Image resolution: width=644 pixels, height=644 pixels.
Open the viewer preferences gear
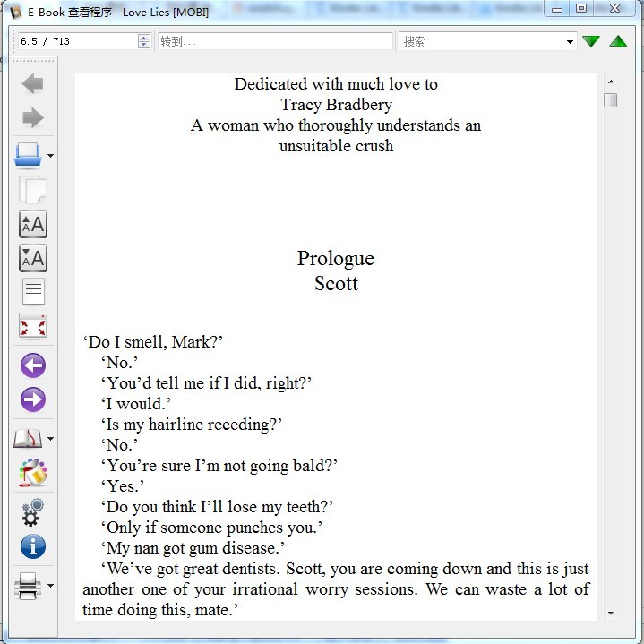[32, 512]
